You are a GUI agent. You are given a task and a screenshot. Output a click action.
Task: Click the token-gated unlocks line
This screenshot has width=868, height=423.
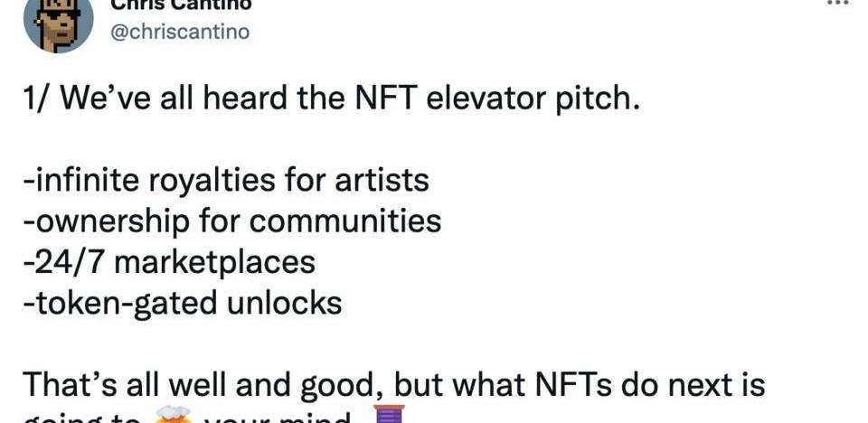point(183,303)
